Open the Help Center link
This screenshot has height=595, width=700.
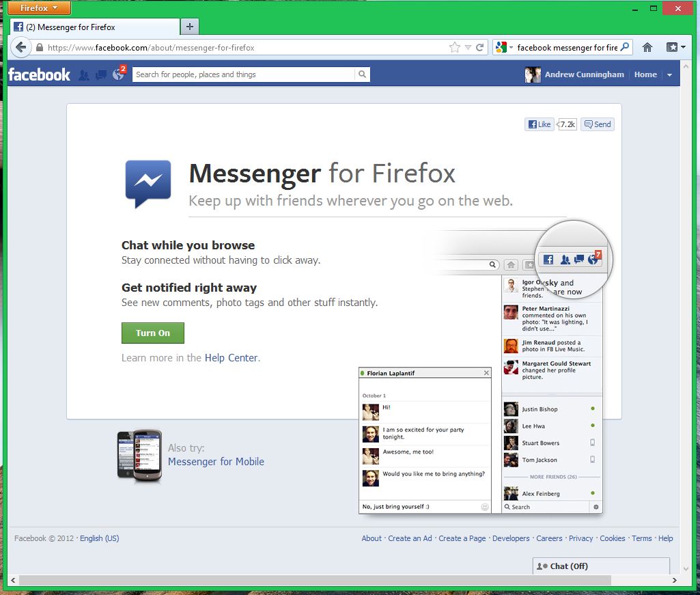pos(232,358)
